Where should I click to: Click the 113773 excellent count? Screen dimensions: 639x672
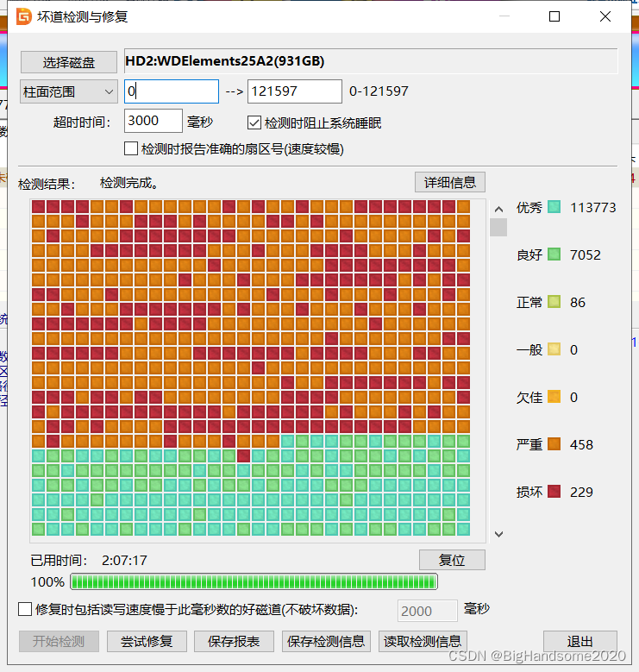(592, 207)
